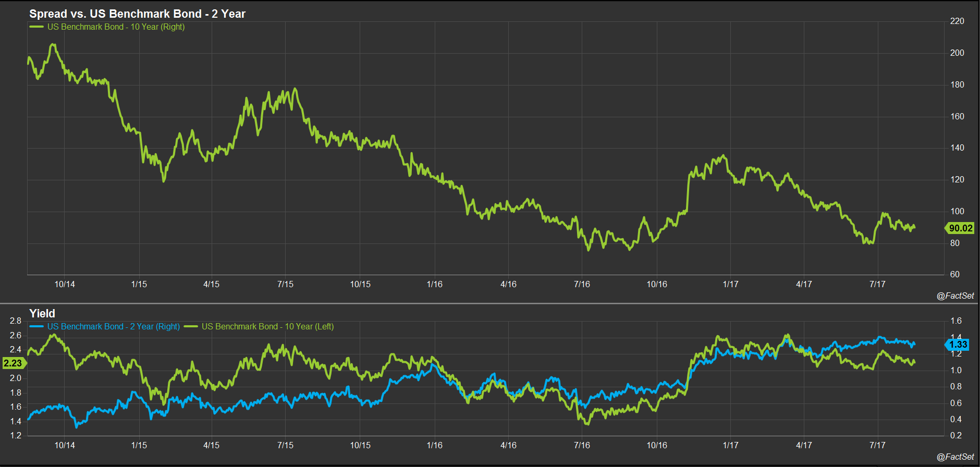This screenshot has width=980, height=467.
Task: Click the 90.02 last-value tag
Action: point(960,228)
